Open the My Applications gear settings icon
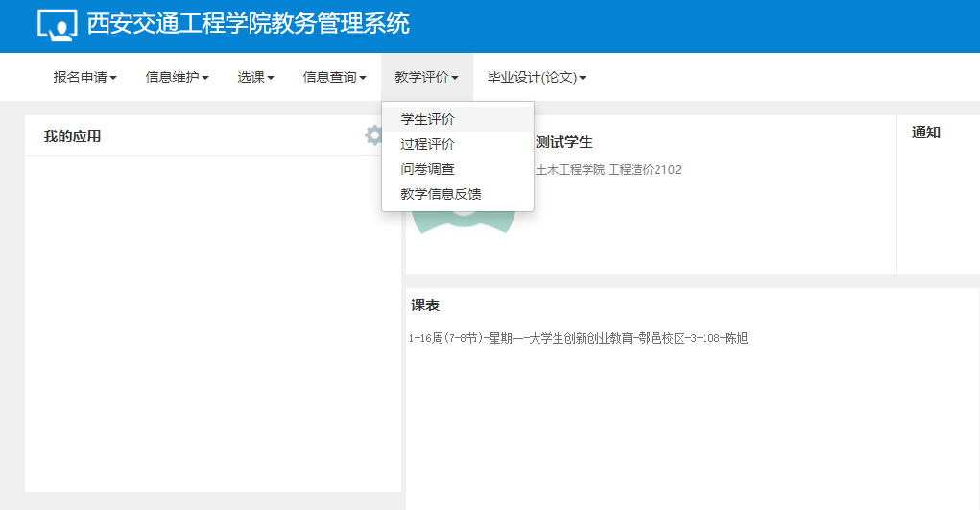 (x=373, y=135)
